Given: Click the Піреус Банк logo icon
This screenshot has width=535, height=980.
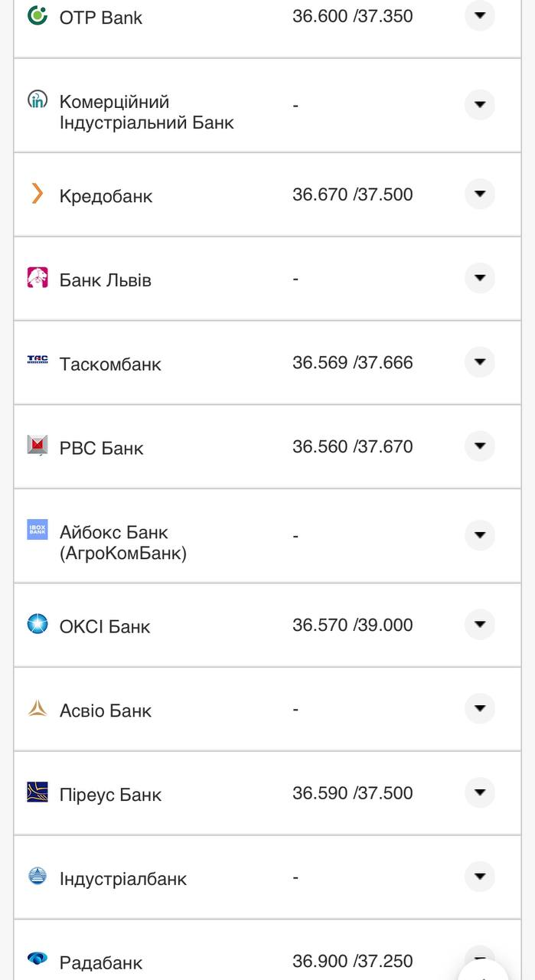Looking at the screenshot, I should pos(38,792).
